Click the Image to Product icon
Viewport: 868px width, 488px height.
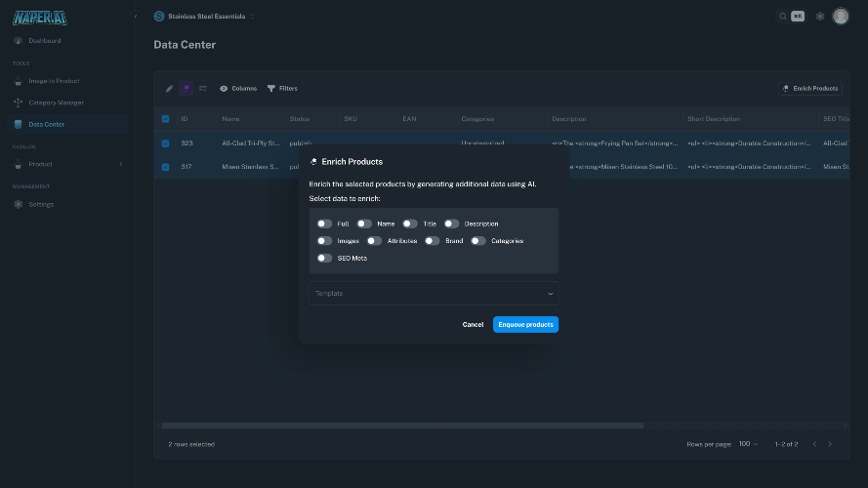pyautogui.click(x=18, y=81)
